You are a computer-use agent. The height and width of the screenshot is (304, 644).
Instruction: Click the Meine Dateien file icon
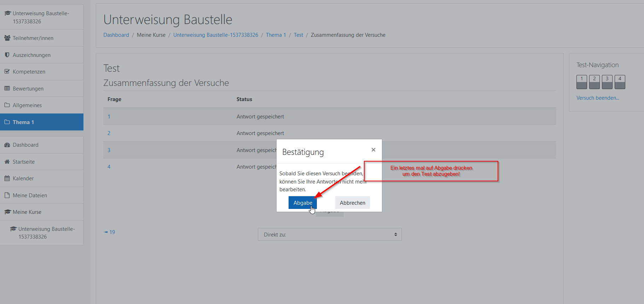[7, 195]
